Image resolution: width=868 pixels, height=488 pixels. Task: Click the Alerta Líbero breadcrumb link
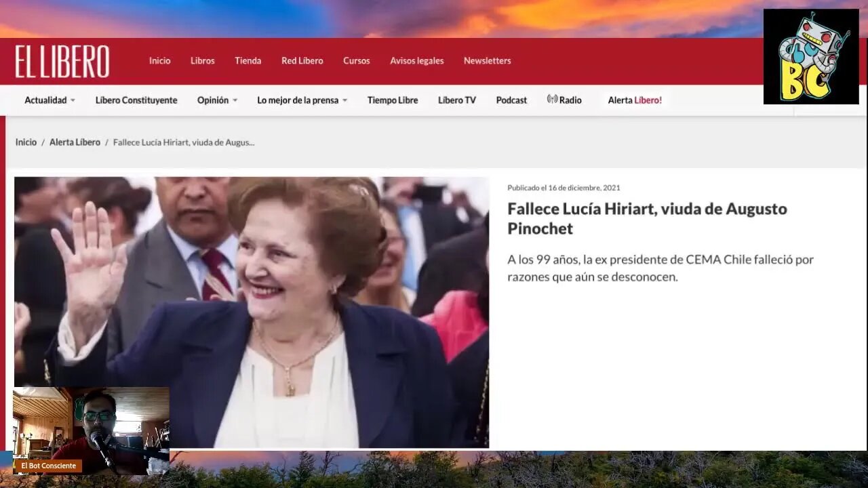(75, 142)
